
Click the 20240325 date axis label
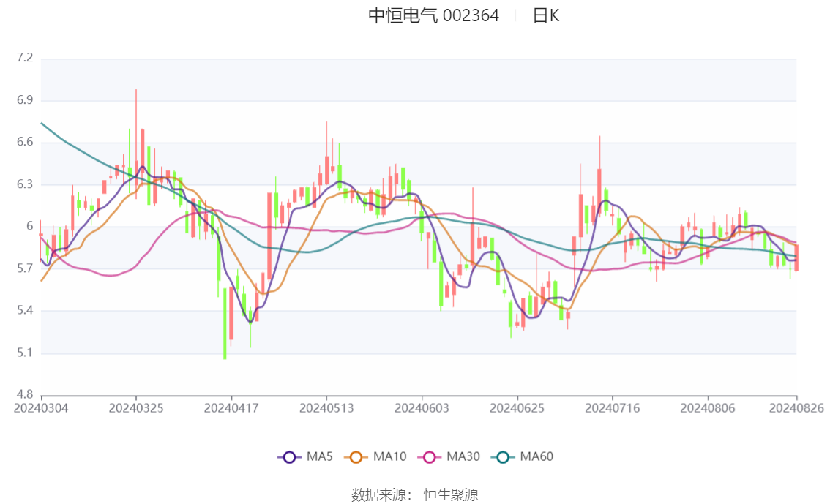(136, 408)
